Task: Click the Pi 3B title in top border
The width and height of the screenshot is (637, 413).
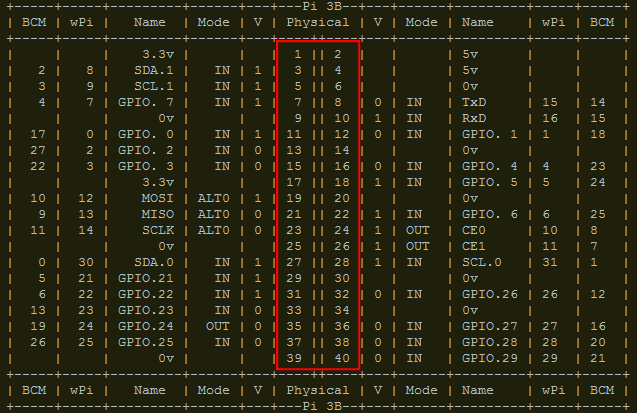Action: coord(318,6)
